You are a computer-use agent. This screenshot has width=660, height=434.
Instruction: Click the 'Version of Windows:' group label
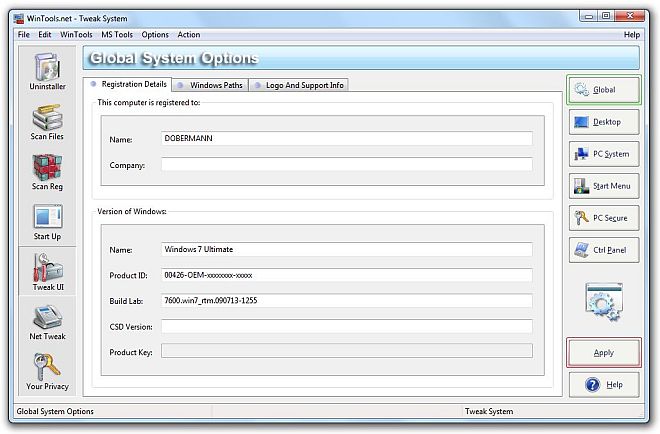pos(132,211)
